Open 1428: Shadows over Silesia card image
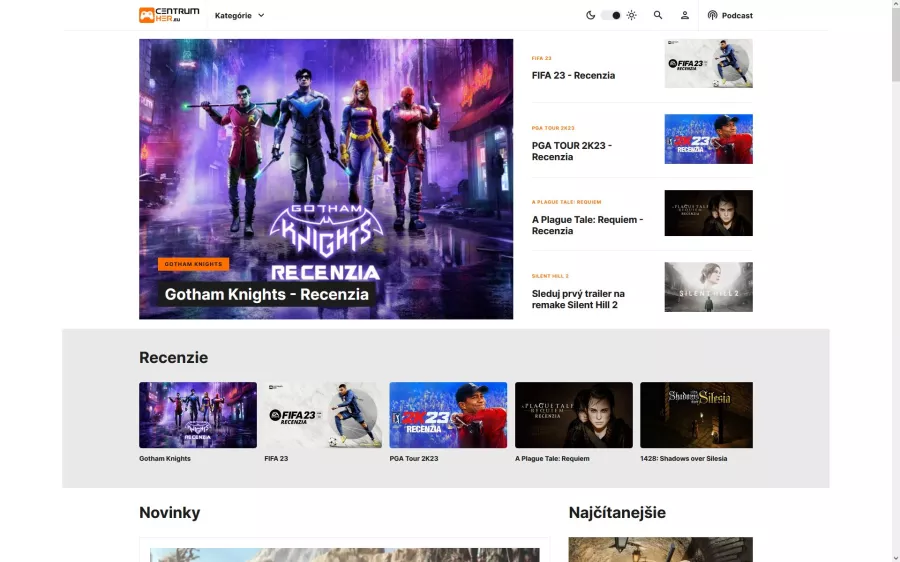 696,415
